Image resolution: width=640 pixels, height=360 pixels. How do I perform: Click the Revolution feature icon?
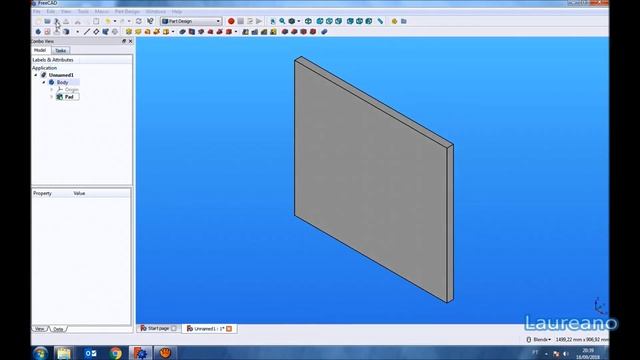point(138,32)
